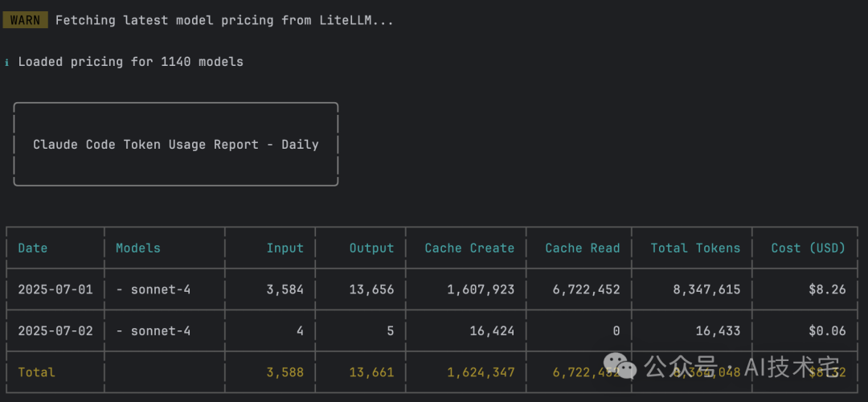The height and width of the screenshot is (402, 868).
Task: Click the yellow 'Total' row label
Action: coord(36,372)
